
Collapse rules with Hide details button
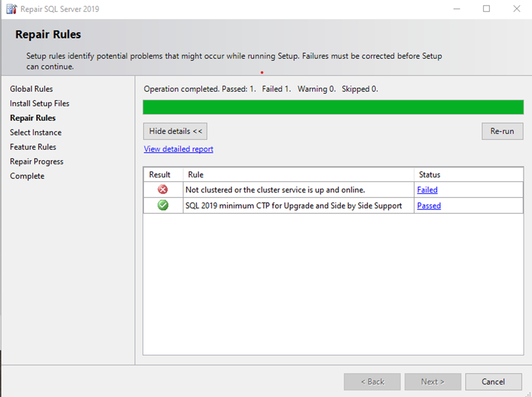[x=175, y=131]
